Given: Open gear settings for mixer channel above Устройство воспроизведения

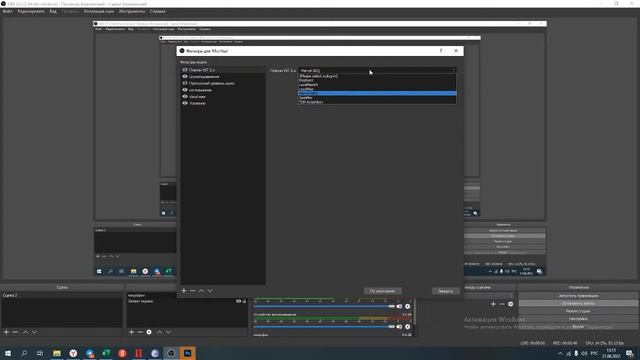Looking at the screenshot, I should click(x=407, y=306).
